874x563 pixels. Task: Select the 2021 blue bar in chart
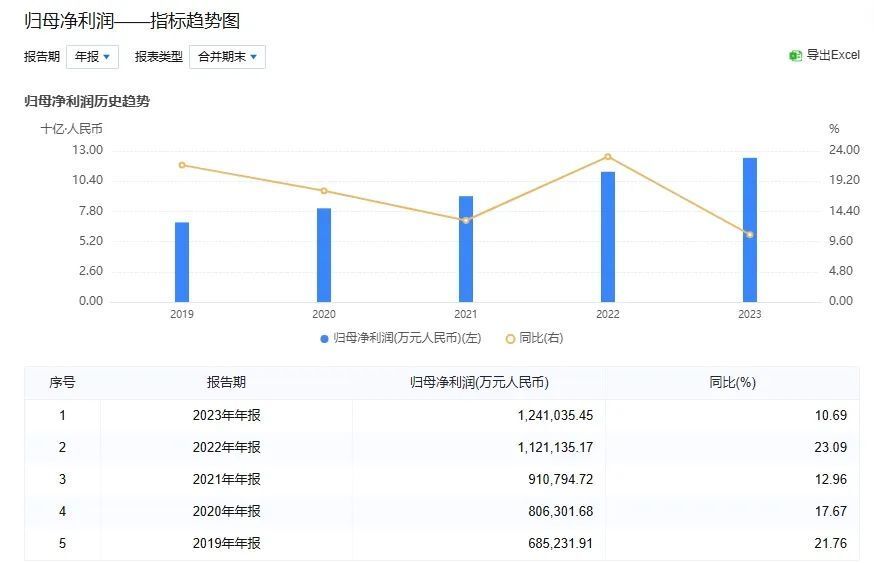click(466, 249)
